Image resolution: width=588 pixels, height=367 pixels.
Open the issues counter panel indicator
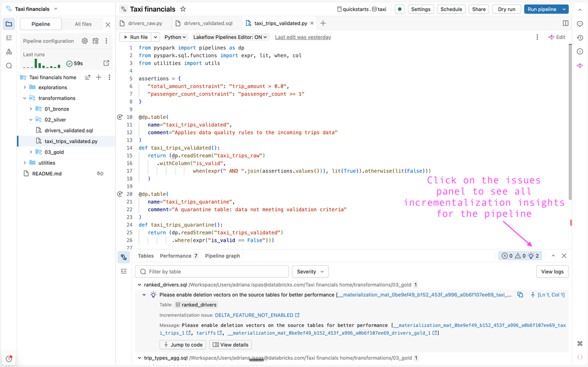pyautogui.click(x=520, y=256)
